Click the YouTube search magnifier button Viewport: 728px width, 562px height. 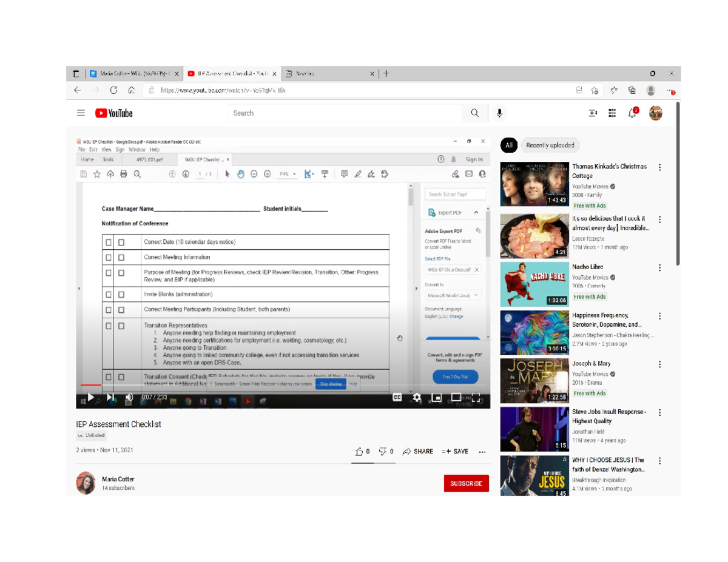(x=474, y=113)
